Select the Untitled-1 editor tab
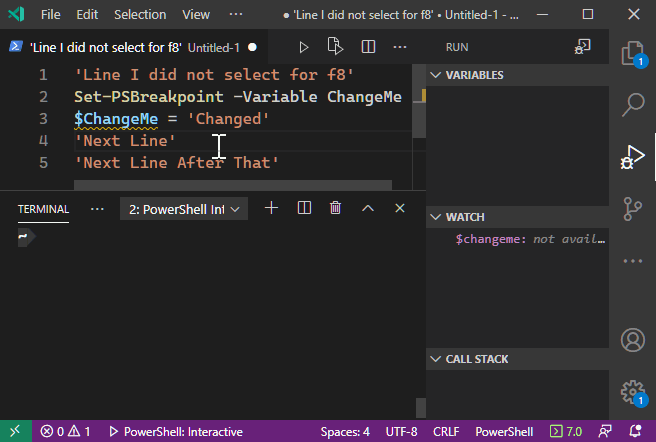 [x=132, y=47]
